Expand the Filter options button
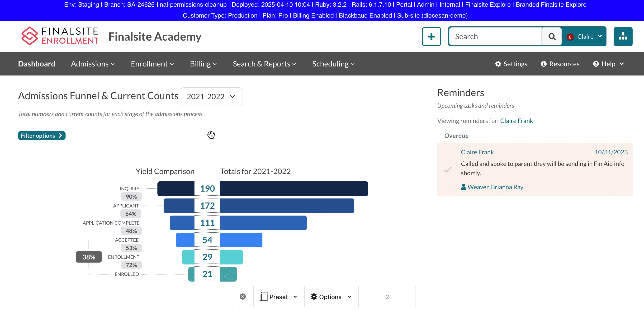644x311 pixels. click(x=42, y=136)
